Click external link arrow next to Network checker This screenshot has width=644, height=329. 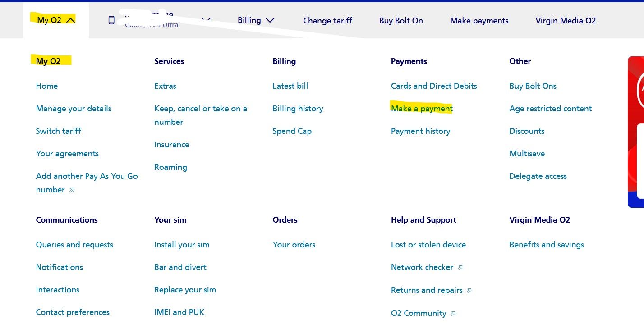click(x=460, y=267)
